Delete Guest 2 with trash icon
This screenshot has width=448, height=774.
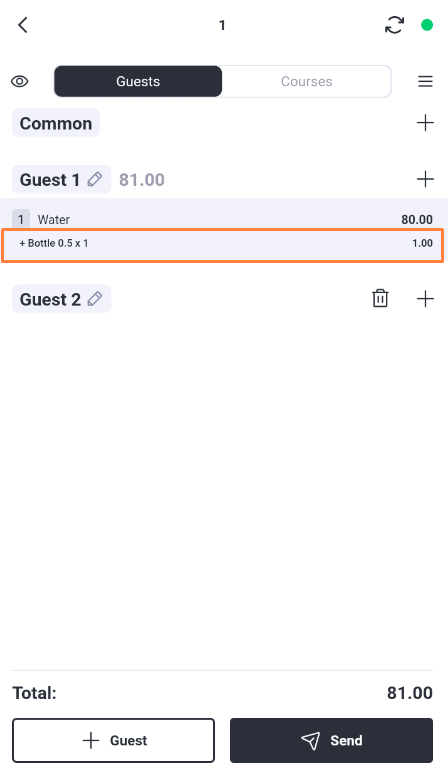click(x=380, y=299)
